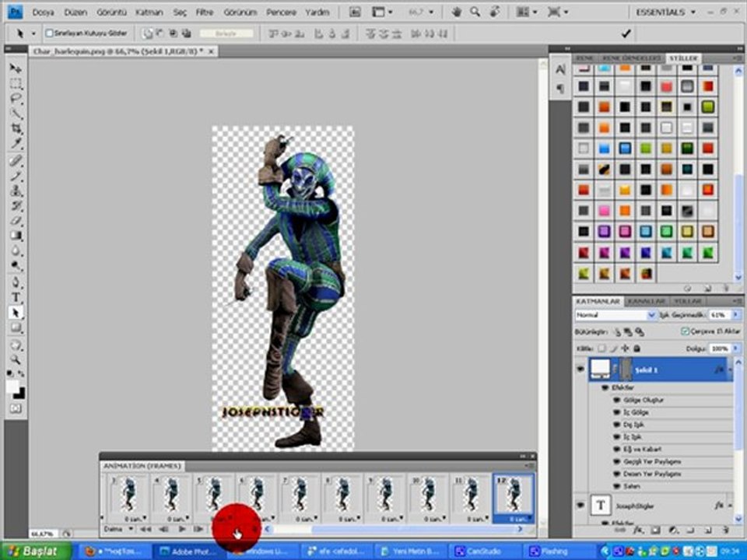
Task: Select the Zoom tool in the toolbox
Action: tap(16, 359)
